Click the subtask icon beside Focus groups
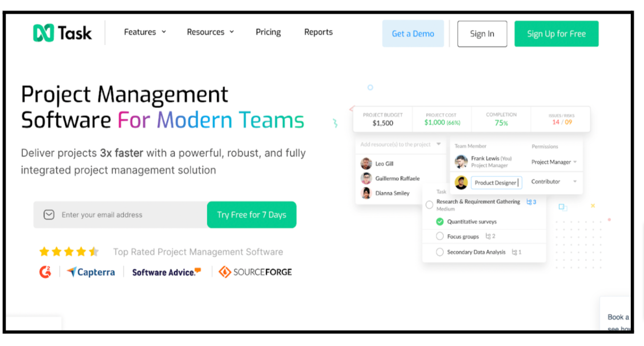This screenshot has height=346, width=644. pos(488,236)
